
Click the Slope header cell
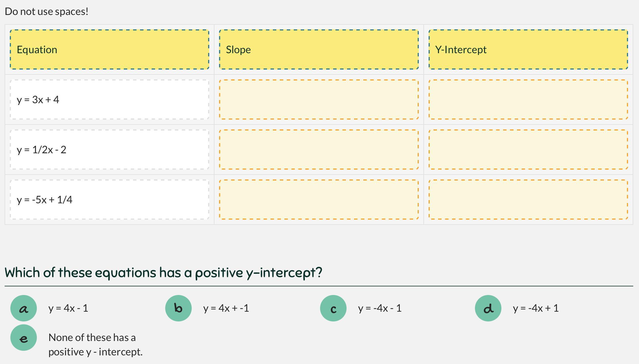319,49
